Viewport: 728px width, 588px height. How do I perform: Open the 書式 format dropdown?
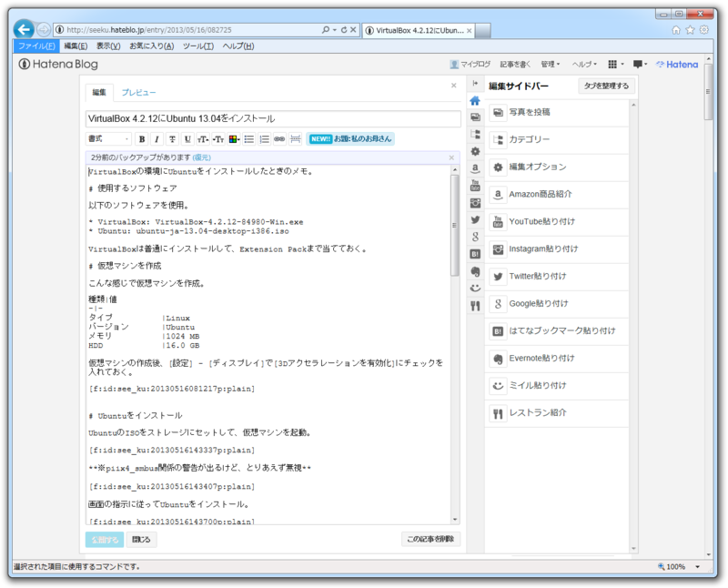point(108,139)
